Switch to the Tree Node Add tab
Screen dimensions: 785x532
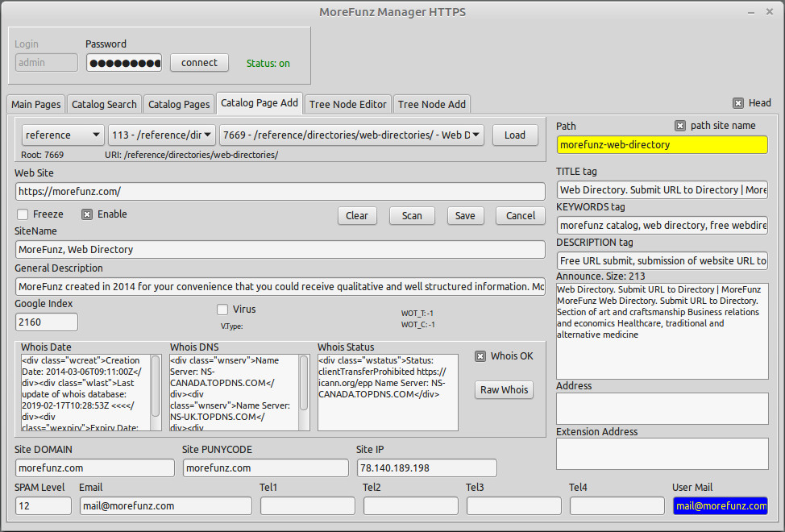pos(432,104)
